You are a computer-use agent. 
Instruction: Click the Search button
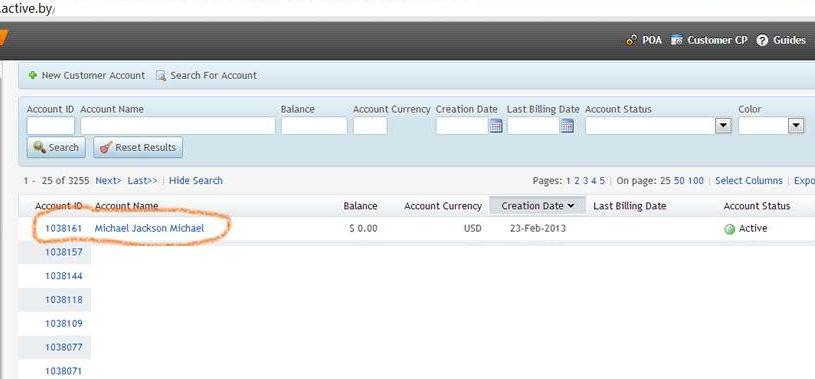coord(56,148)
